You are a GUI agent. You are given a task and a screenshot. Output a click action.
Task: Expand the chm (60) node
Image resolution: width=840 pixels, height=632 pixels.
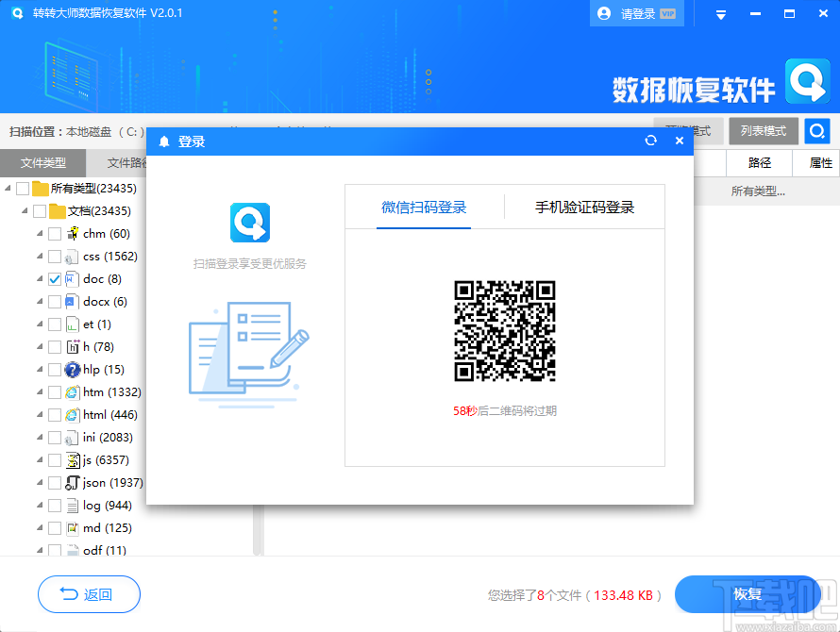pos(40,234)
